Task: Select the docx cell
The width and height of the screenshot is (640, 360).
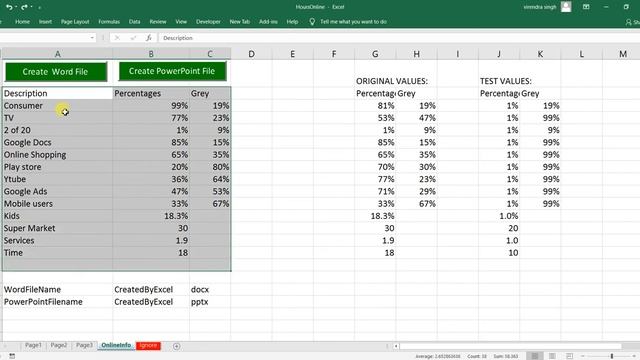Action: point(210,289)
